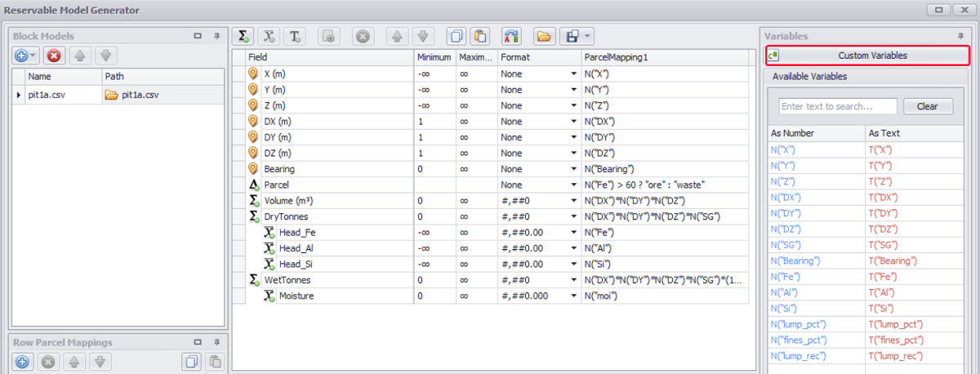Viewport: 980px width, 374px height.
Task: Copy row parcel mappings icon
Action: click(x=191, y=361)
